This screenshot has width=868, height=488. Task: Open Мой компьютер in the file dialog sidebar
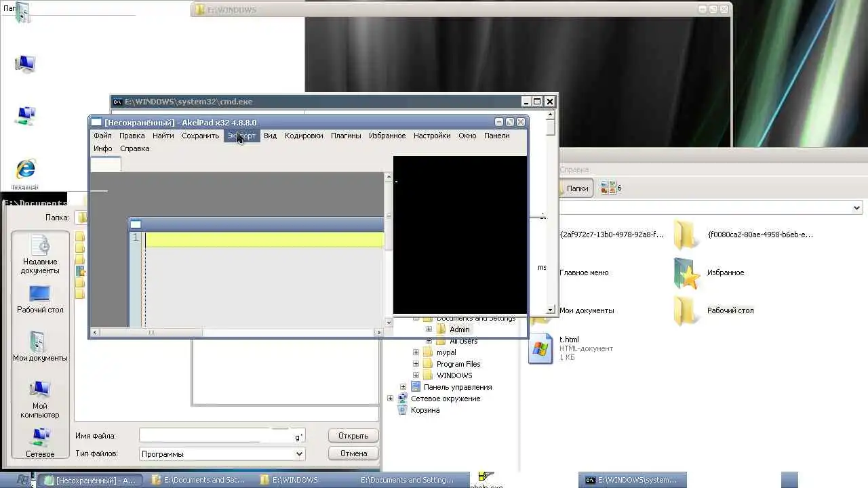coord(40,399)
